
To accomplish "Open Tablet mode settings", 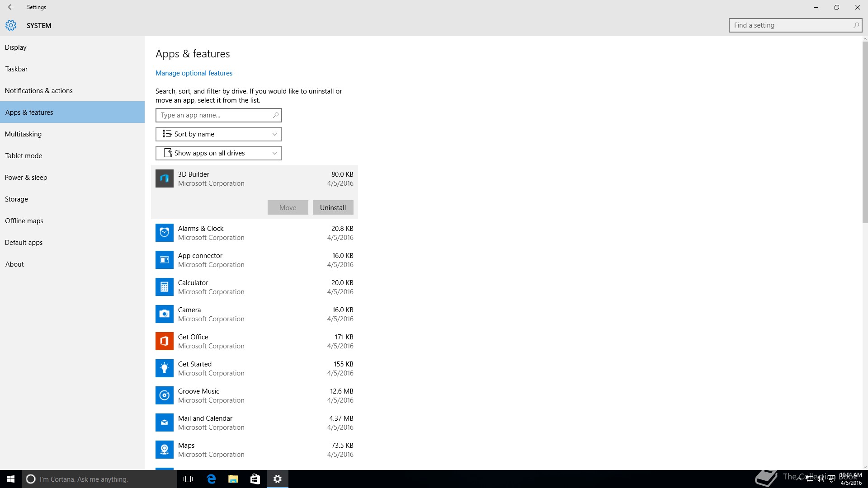I will 72,156.
